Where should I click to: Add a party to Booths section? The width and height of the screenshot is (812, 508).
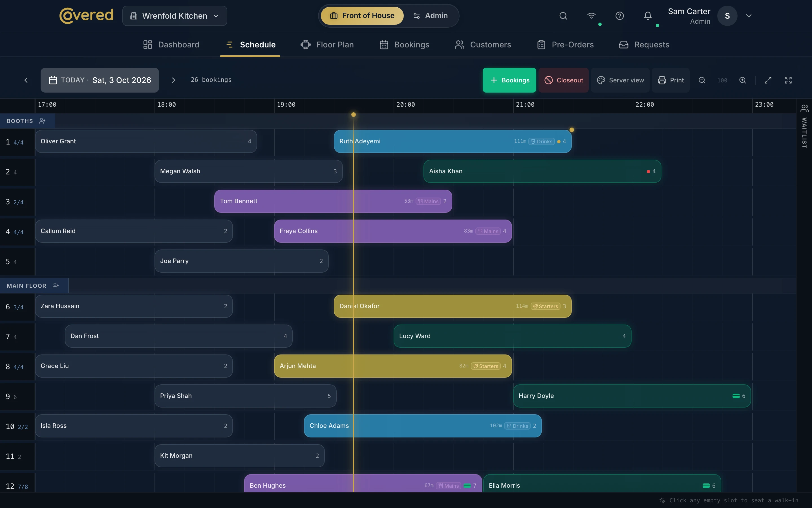pyautogui.click(x=42, y=121)
